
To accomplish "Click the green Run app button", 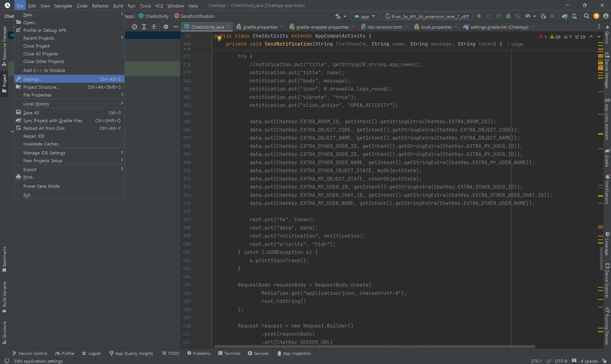I will coord(479,16).
